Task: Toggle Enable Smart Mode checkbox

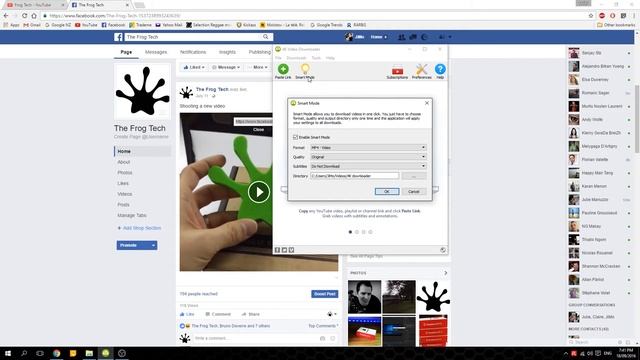Action: pos(295,137)
